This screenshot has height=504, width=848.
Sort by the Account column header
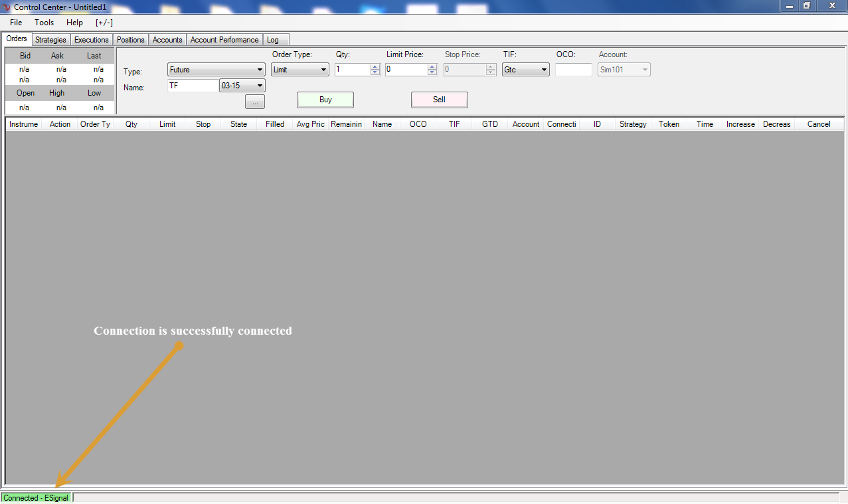[526, 124]
